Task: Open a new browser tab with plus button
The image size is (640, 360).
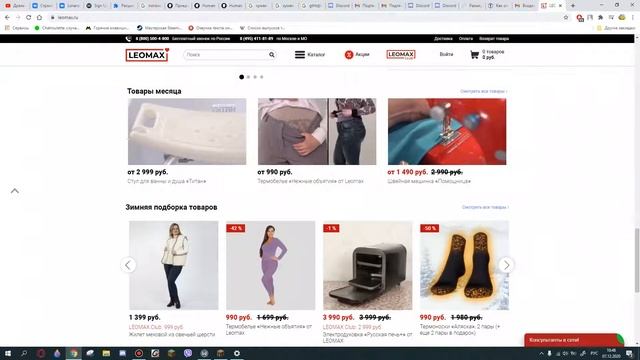Action: point(573,6)
